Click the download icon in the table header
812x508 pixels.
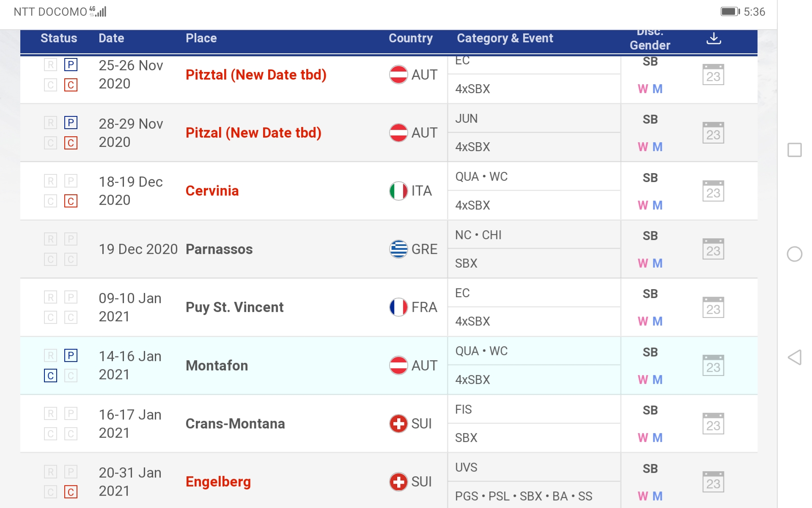click(713, 39)
